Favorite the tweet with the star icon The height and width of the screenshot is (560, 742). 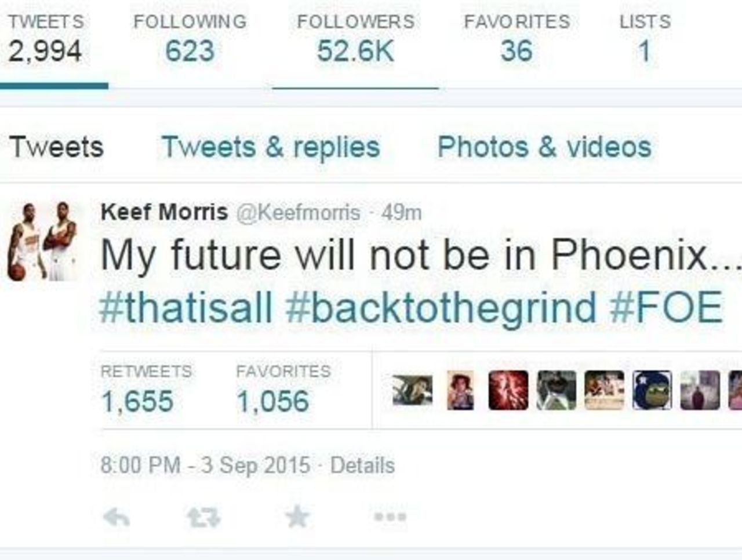[297, 516]
